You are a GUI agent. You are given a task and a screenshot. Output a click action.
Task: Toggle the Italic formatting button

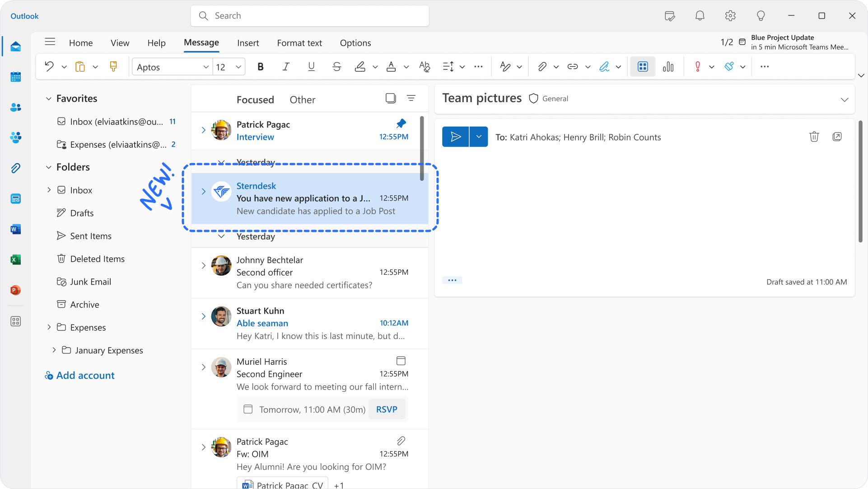(x=286, y=67)
